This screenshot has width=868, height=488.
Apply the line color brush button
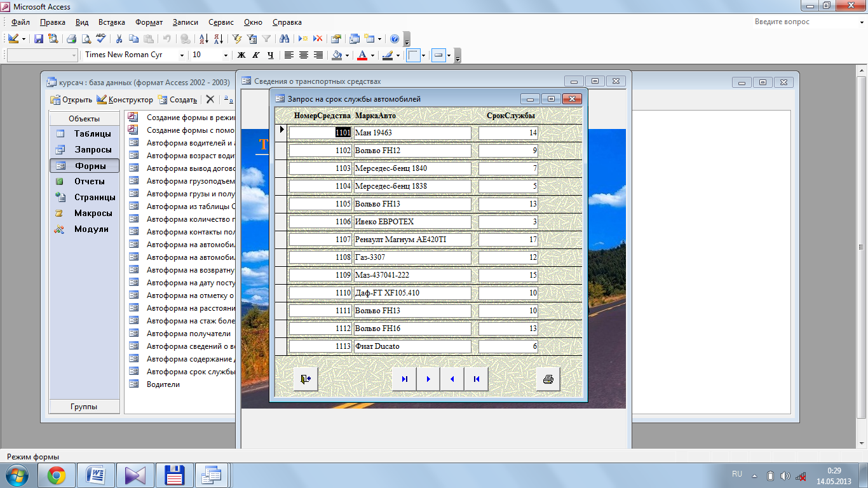(388, 55)
